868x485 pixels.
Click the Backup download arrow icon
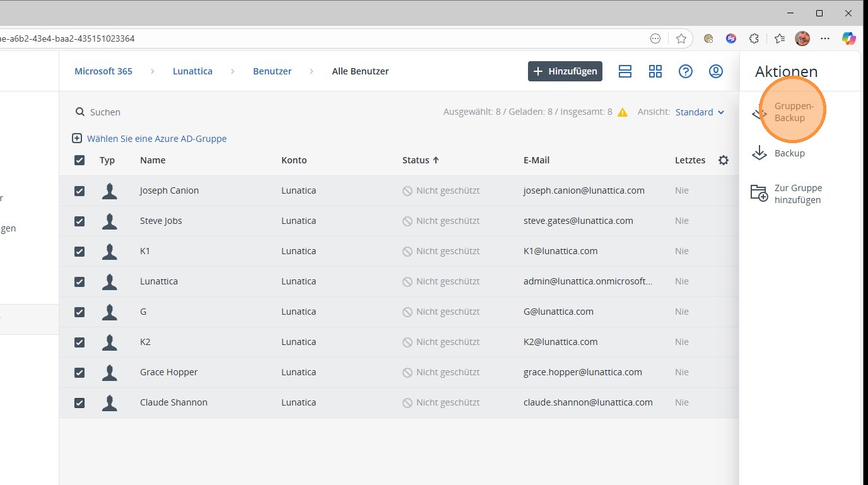759,153
